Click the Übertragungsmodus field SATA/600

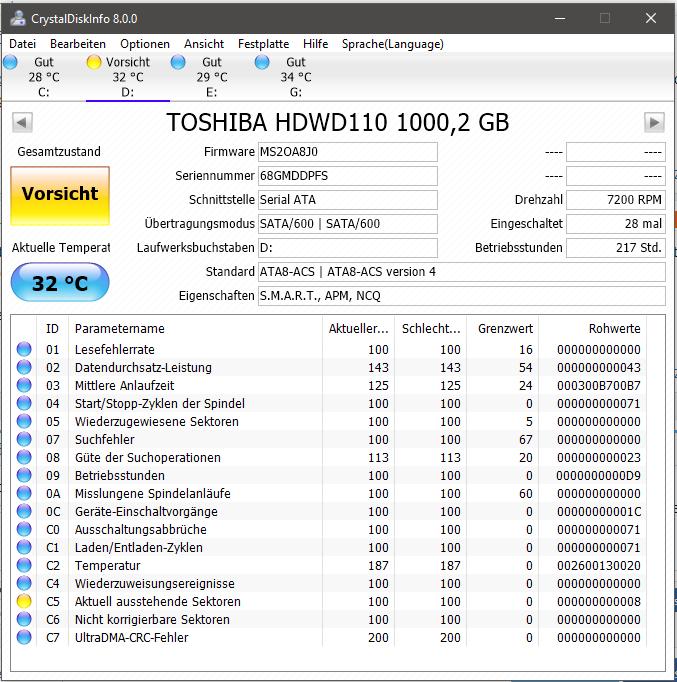[x=347, y=224]
